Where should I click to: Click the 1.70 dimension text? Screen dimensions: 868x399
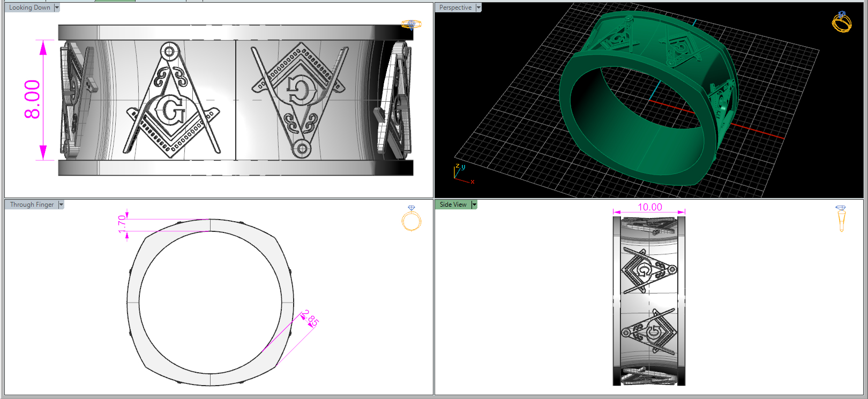(122, 224)
